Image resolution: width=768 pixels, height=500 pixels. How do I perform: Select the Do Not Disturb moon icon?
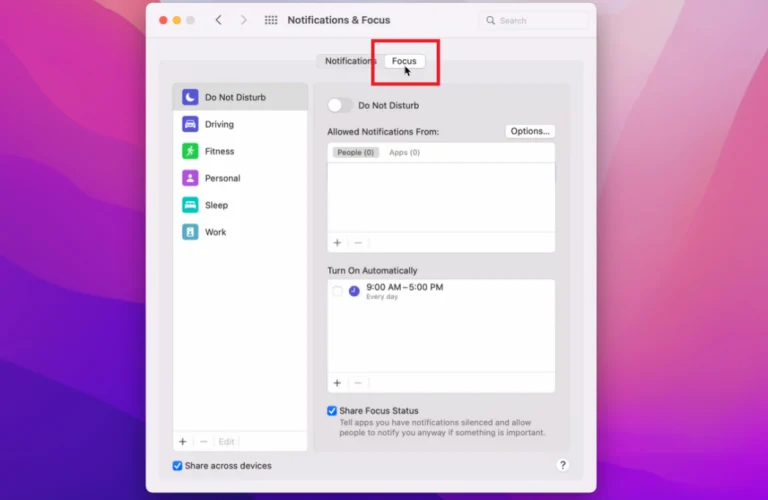click(x=190, y=97)
